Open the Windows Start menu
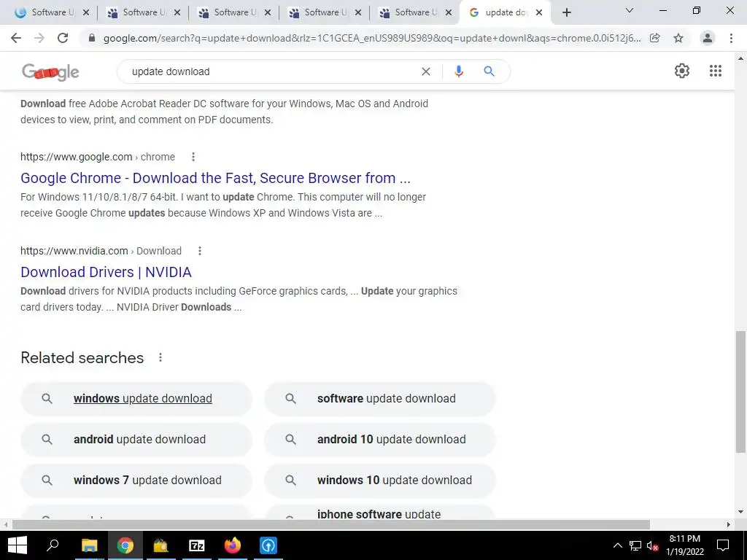This screenshot has height=560, width=747. coord(18,545)
